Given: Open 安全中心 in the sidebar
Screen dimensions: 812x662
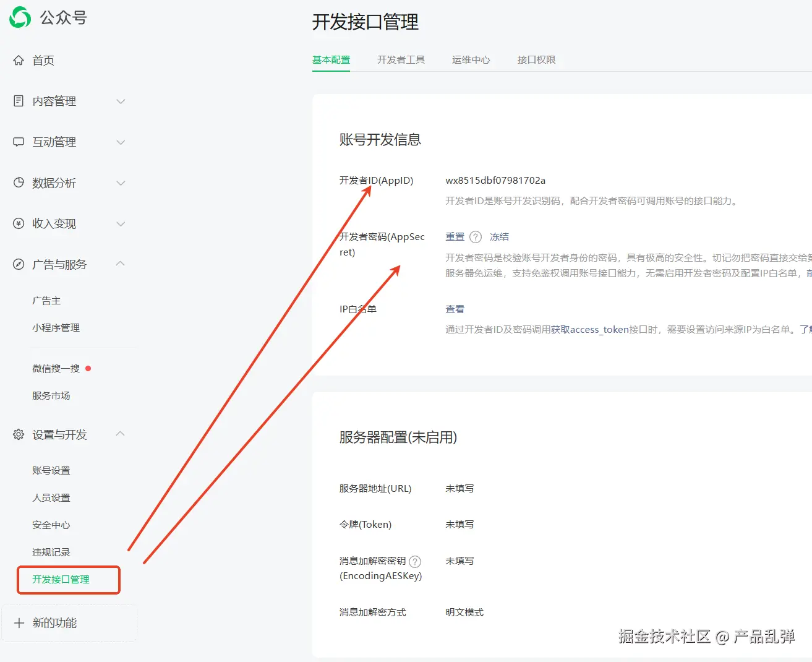Looking at the screenshot, I should pyautogui.click(x=51, y=525).
